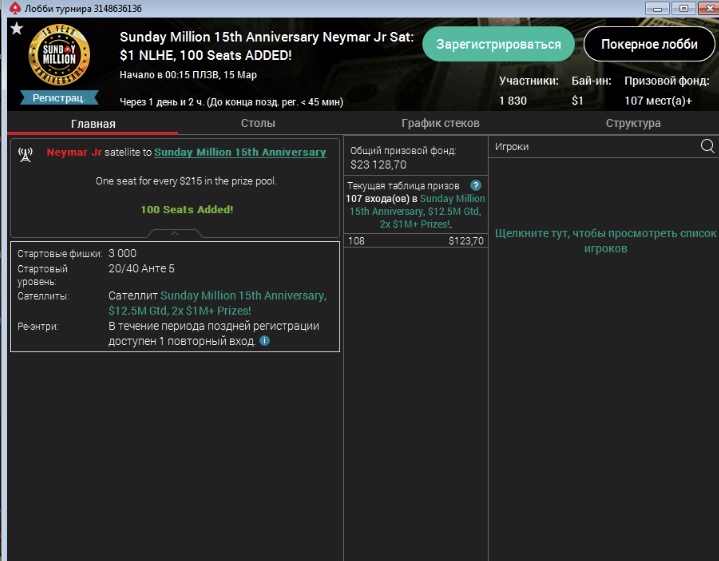Click the broadcast antenna icon in the satellite banner
The width and height of the screenshot is (719, 561).
coord(26,155)
